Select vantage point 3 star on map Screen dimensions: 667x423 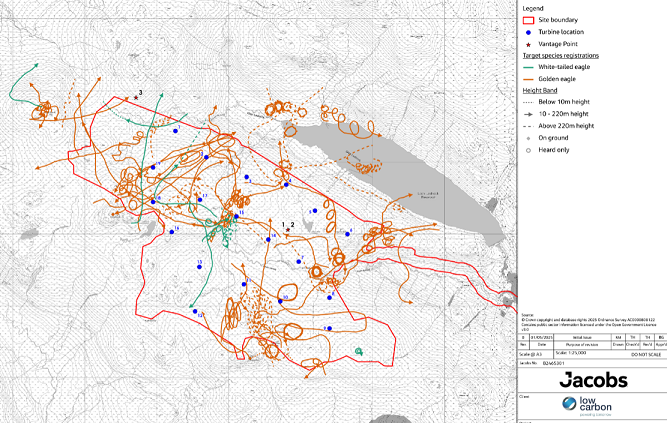[136, 98]
